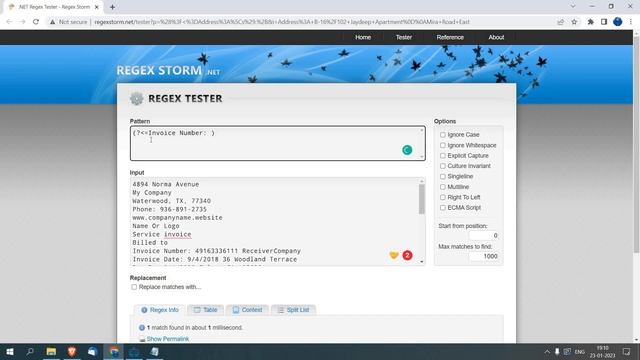Open Chrome's three-dot menu
The width and height of the screenshot is (640, 360).
pos(631,22)
